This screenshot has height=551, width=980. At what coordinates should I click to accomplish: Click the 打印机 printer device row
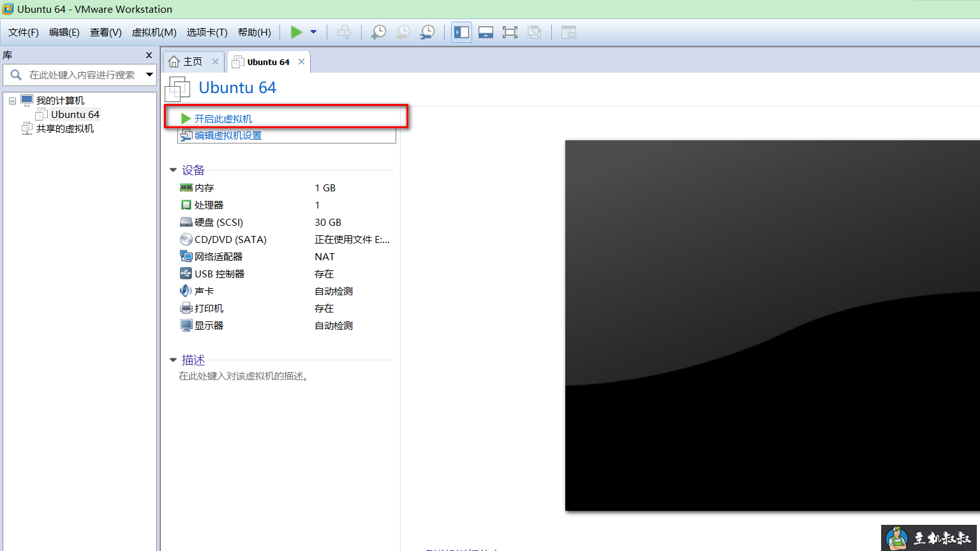[x=286, y=308]
